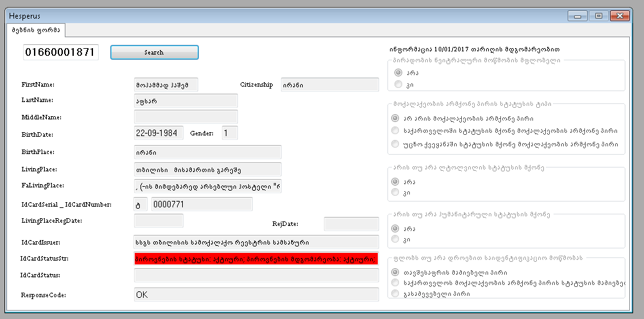This screenshot has height=319, width=644.
Task: Maximize the Hesperus window
Action: (598, 15)
